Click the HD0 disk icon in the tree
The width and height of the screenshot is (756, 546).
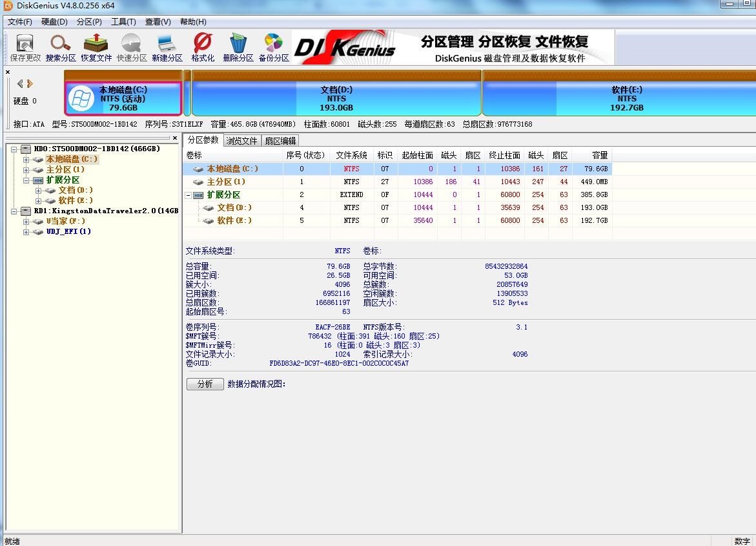click(x=26, y=149)
